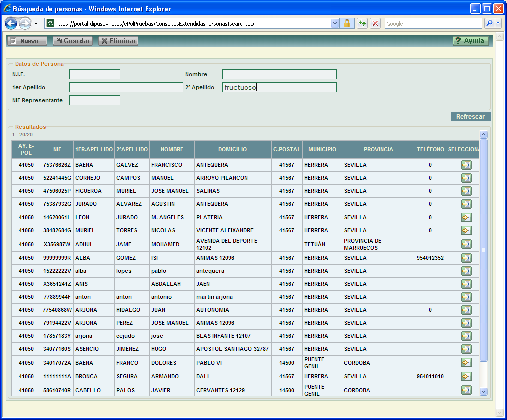Click the security padlock icon
507x420 pixels.
(347, 24)
